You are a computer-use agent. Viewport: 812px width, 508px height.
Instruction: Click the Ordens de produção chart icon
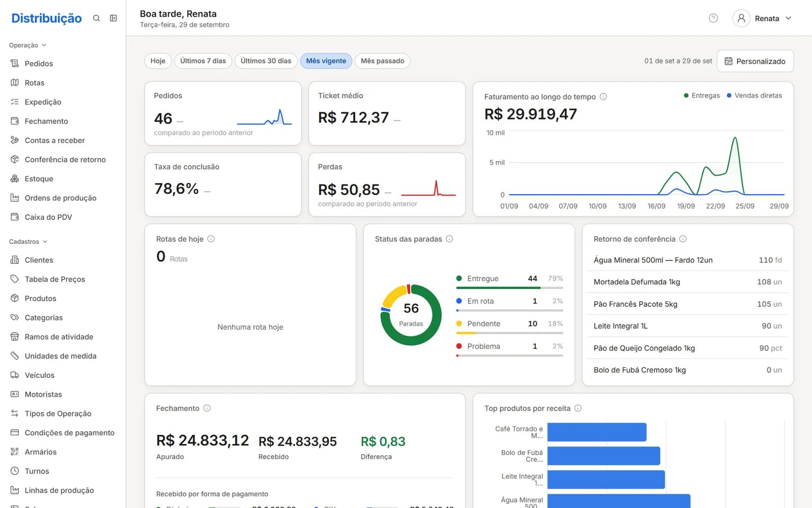[15, 198]
